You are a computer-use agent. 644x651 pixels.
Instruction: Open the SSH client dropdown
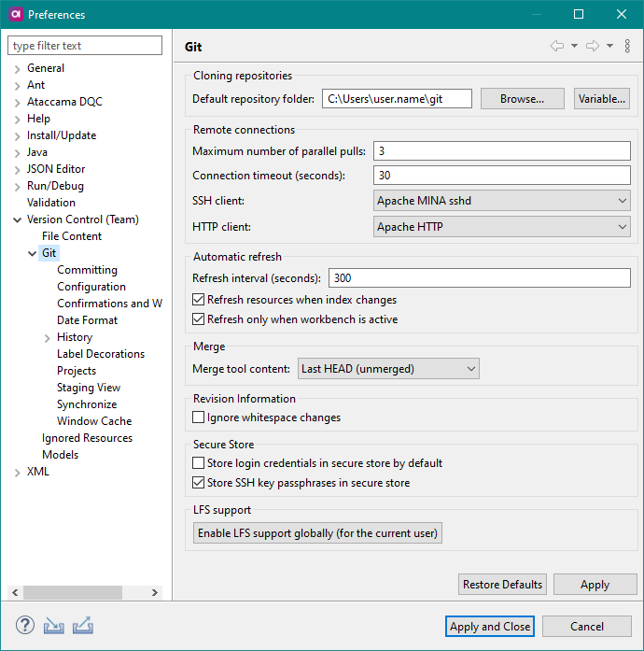[x=502, y=201]
